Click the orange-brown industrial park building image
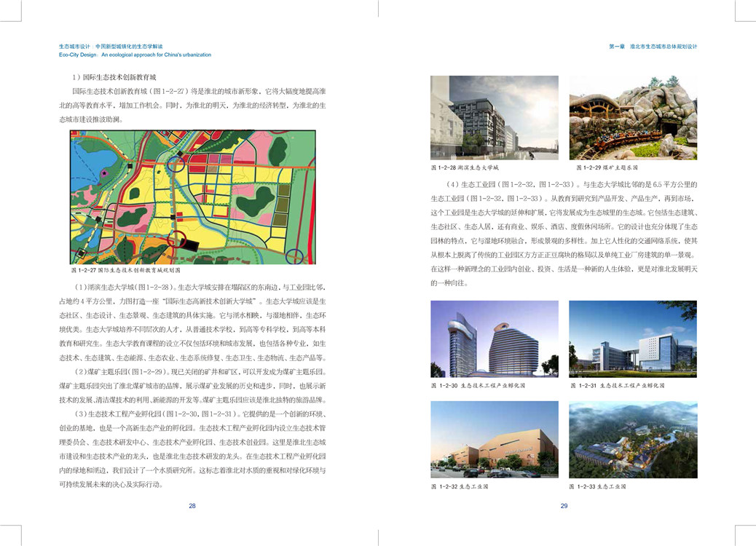Image resolution: width=756 pixels, height=546 pixels. (495, 439)
